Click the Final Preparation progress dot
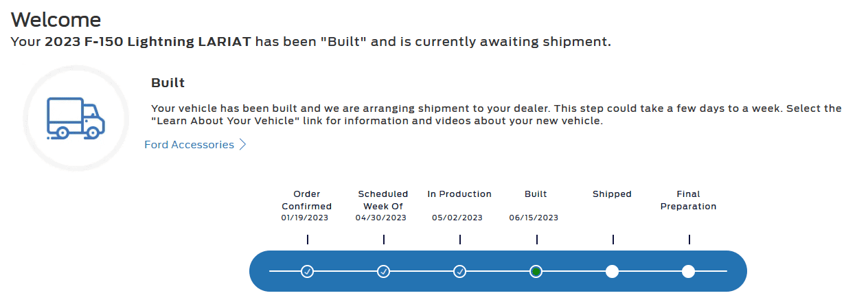Viewport: 868px width, 302px height. (x=689, y=271)
